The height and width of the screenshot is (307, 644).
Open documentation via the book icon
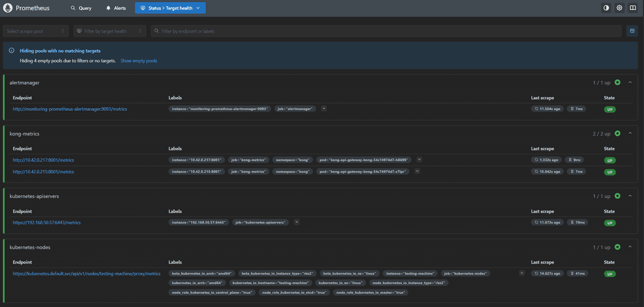[633, 8]
